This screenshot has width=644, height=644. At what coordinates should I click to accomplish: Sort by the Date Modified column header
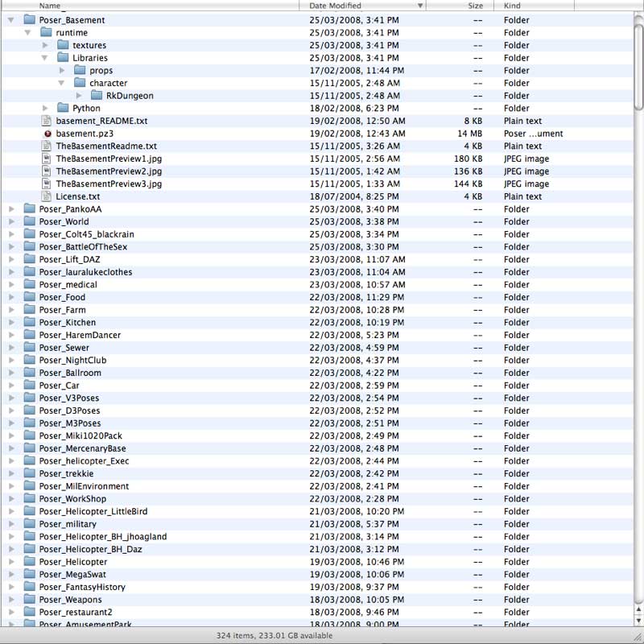click(363, 6)
